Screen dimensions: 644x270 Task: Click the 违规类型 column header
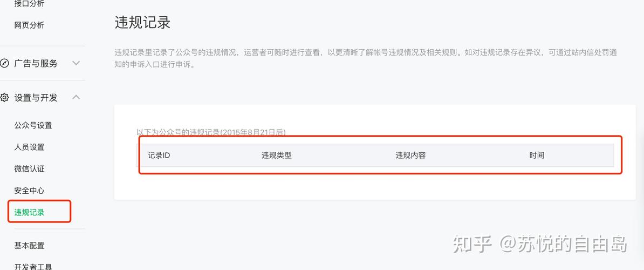[x=276, y=156]
